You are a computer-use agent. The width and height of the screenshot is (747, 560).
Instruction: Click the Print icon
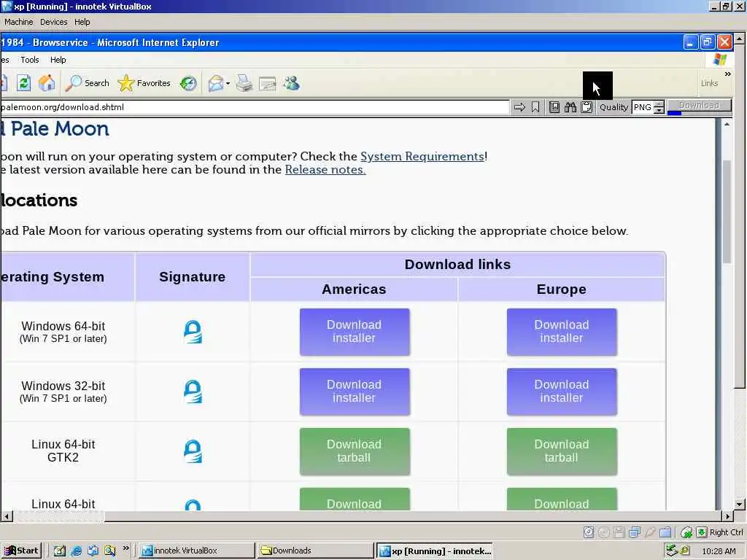(x=244, y=83)
